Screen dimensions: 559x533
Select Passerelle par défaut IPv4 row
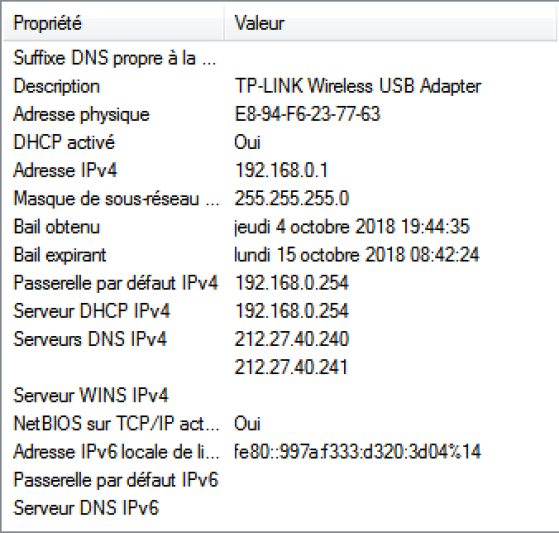[280, 283]
